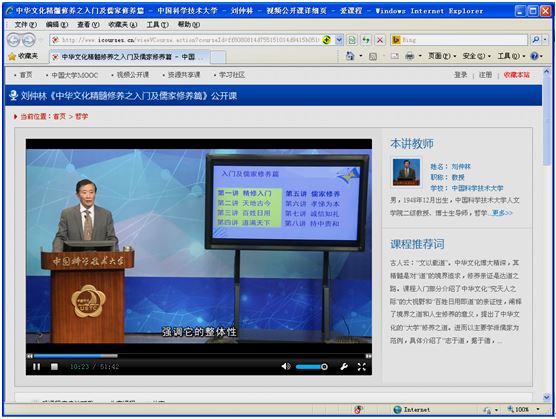Open the 页面(P) dropdown menu
The width and height of the screenshot is (556, 419).
[442, 56]
